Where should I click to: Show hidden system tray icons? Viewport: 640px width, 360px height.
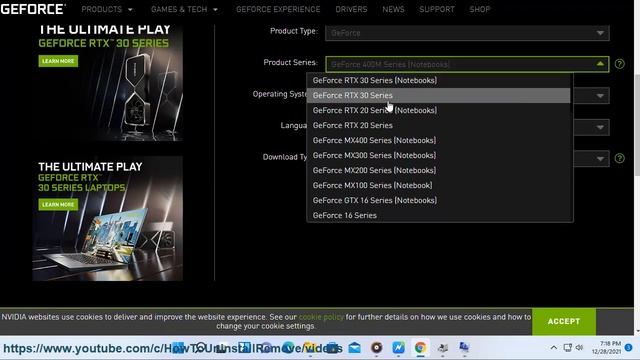point(553,348)
